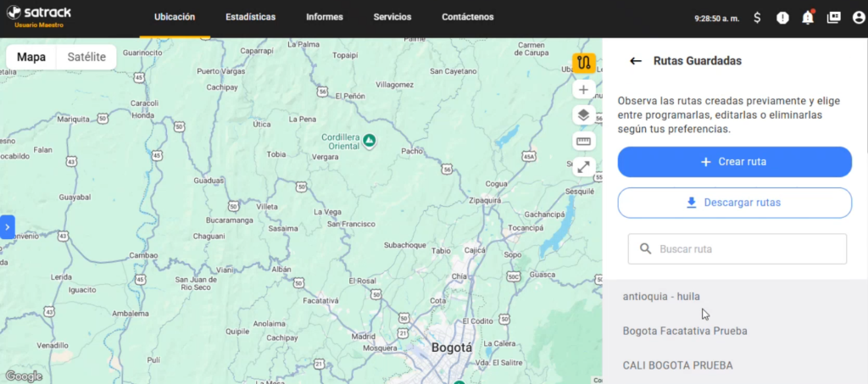Open the user account profile icon
868x384 pixels.
point(859,18)
